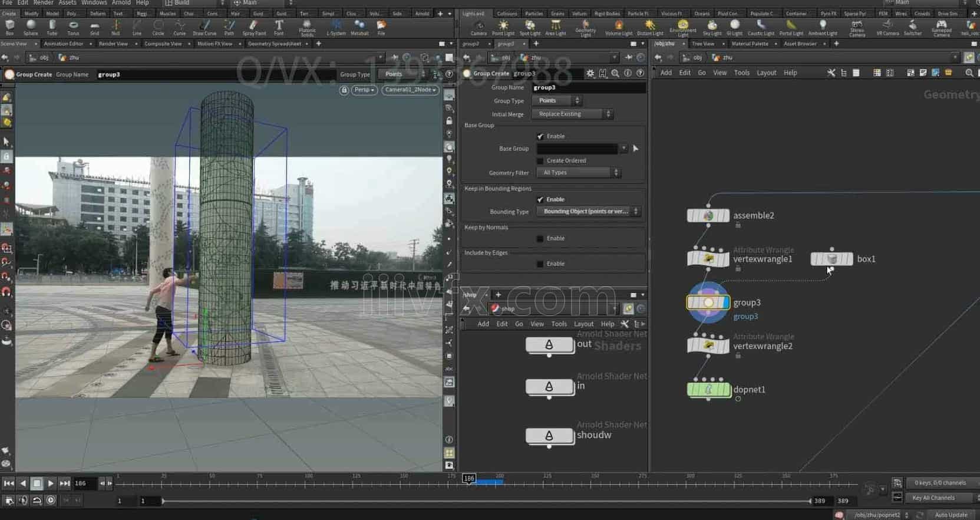Click the Switcher shelf tool

click(912, 27)
